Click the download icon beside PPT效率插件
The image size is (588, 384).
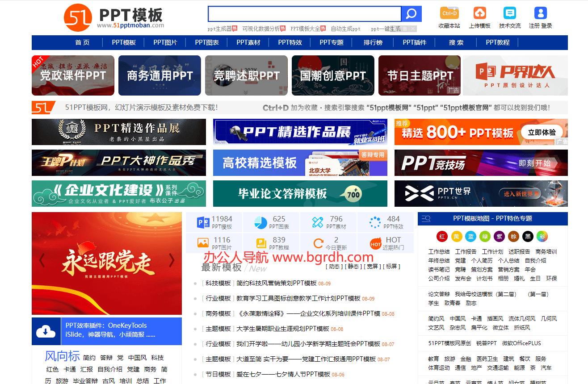[x=46, y=331]
